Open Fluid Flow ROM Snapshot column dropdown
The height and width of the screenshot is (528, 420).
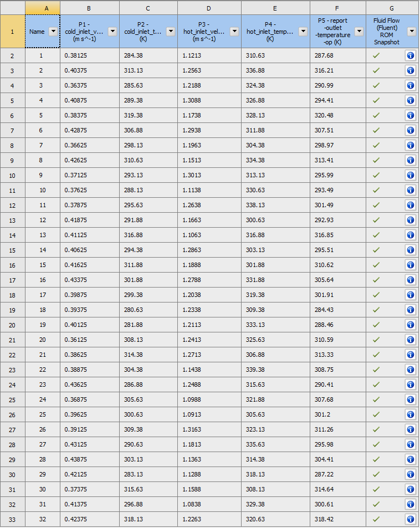(411, 32)
